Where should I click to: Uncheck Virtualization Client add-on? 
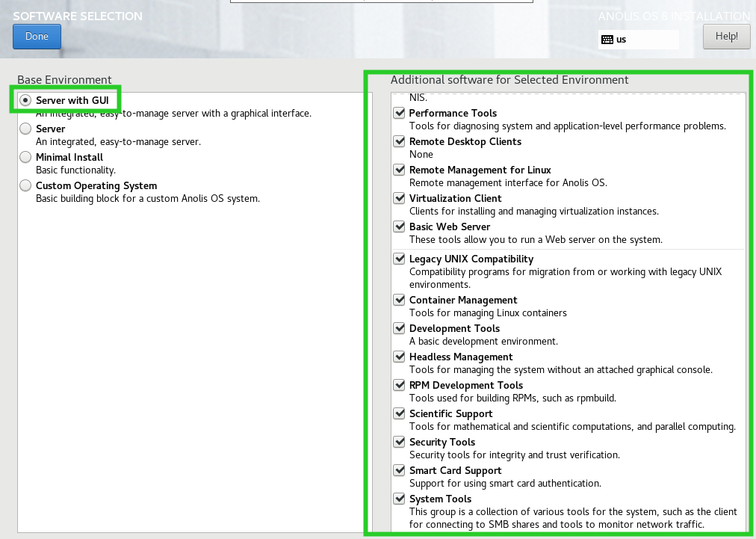click(x=400, y=199)
